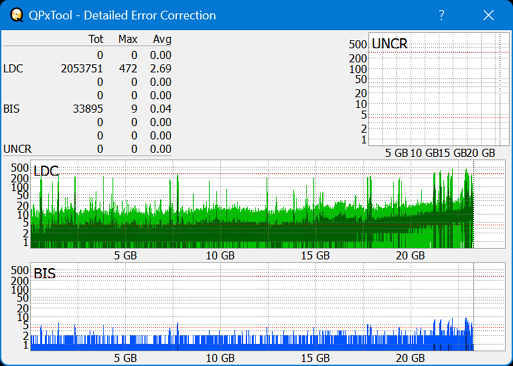The image size is (513, 366).
Task: Click the Avg column header
Action: [162, 39]
